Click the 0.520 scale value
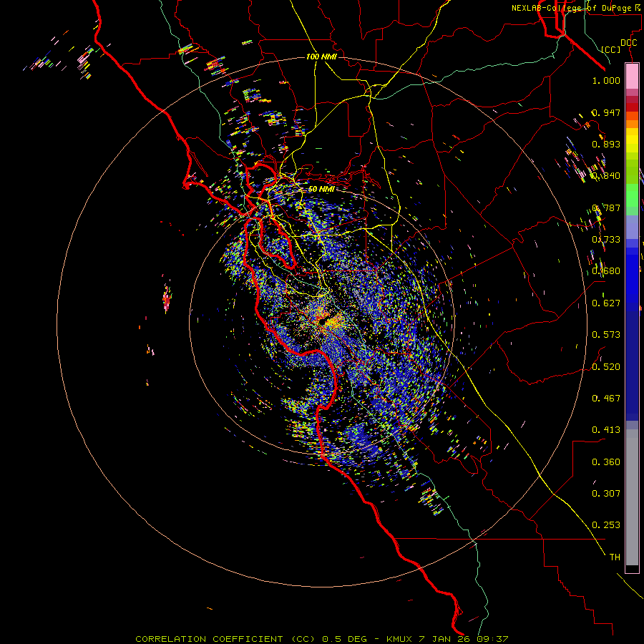This screenshot has height=644, width=644. click(606, 367)
